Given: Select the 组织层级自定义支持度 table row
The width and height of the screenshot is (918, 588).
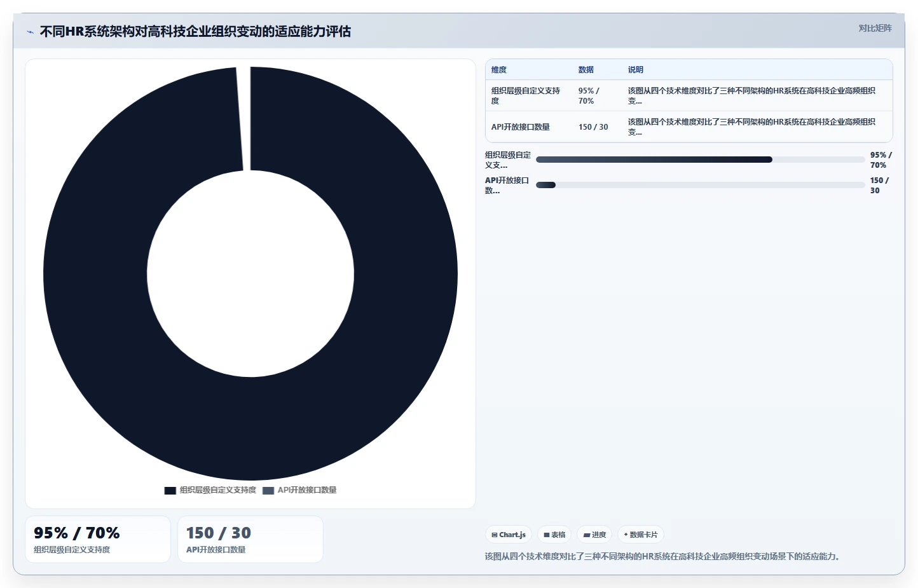Looking at the screenshot, I should pyautogui.click(x=689, y=95).
